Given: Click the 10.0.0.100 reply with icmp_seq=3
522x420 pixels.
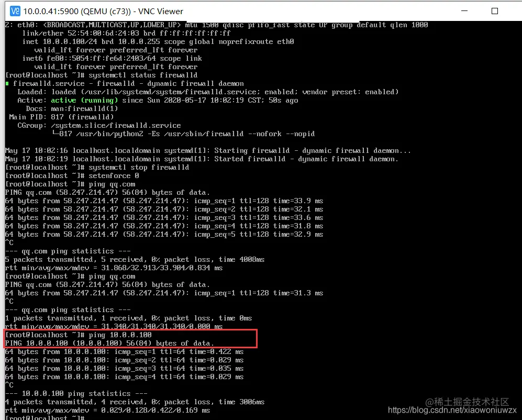Looking at the screenshot, I should pyautogui.click(x=124, y=368).
